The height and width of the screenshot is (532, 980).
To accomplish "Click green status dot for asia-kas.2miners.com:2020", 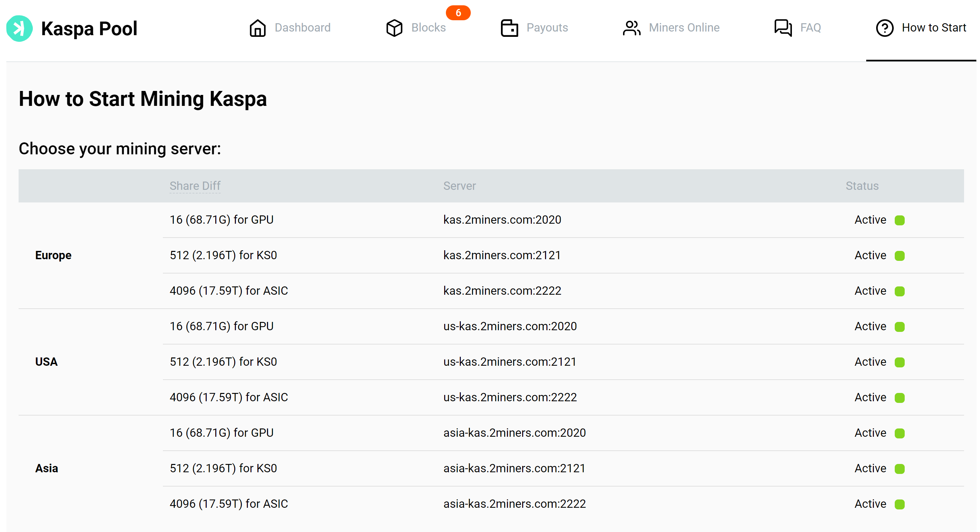I will pyautogui.click(x=899, y=433).
